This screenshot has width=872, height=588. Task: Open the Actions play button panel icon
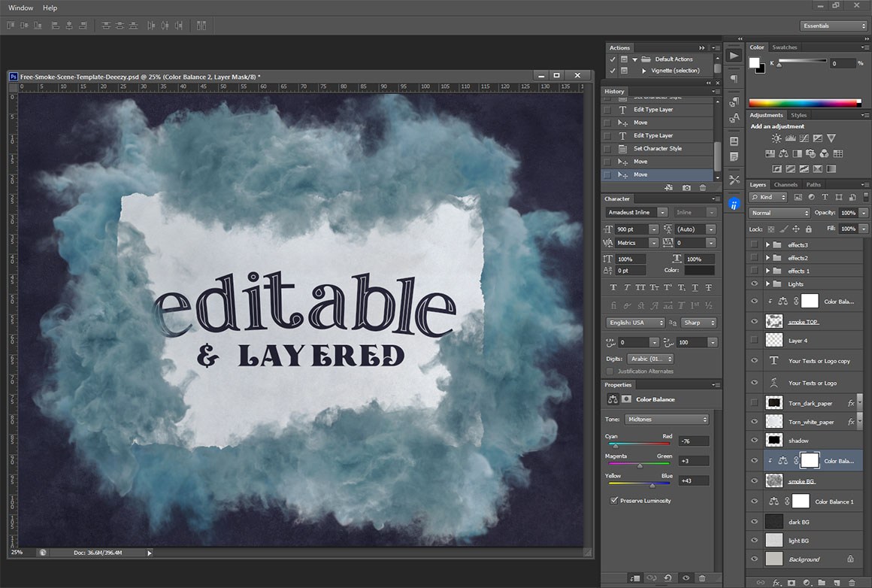[x=734, y=56]
